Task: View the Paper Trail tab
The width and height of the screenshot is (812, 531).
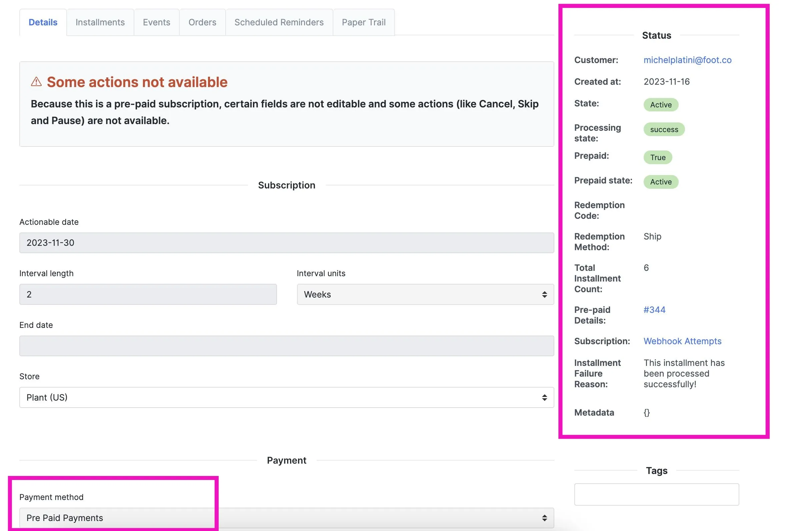Action: [364, 22]
